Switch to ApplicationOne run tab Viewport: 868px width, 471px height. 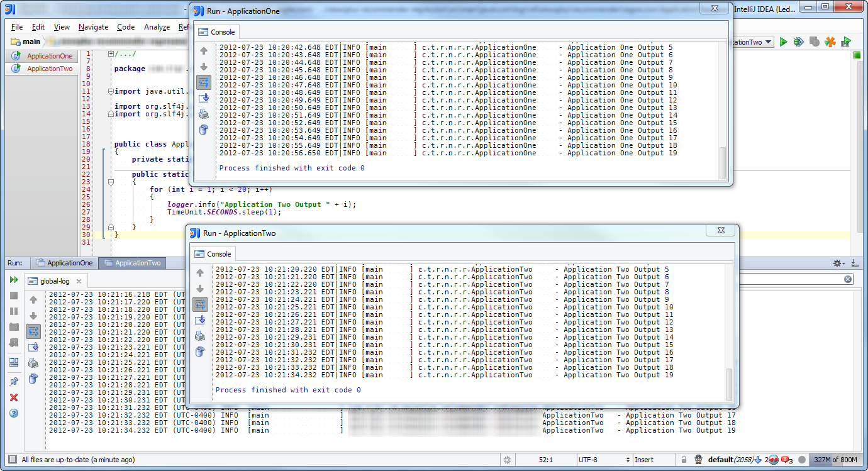64,263
